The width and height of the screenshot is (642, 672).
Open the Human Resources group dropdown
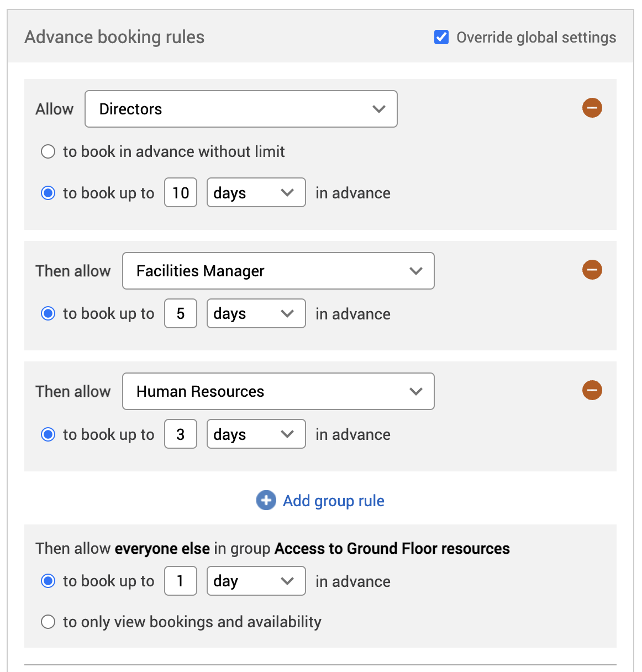click(278, 391)
